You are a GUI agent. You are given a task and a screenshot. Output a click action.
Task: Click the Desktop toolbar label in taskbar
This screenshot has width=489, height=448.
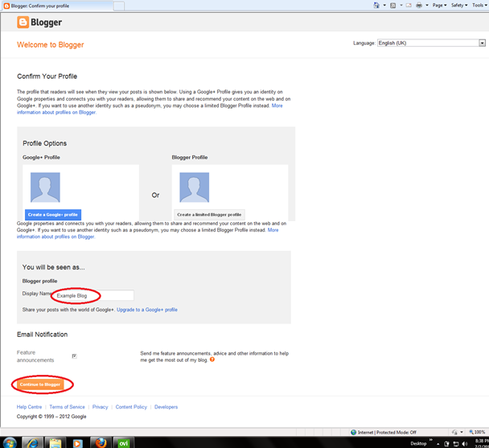coord(418,443)
